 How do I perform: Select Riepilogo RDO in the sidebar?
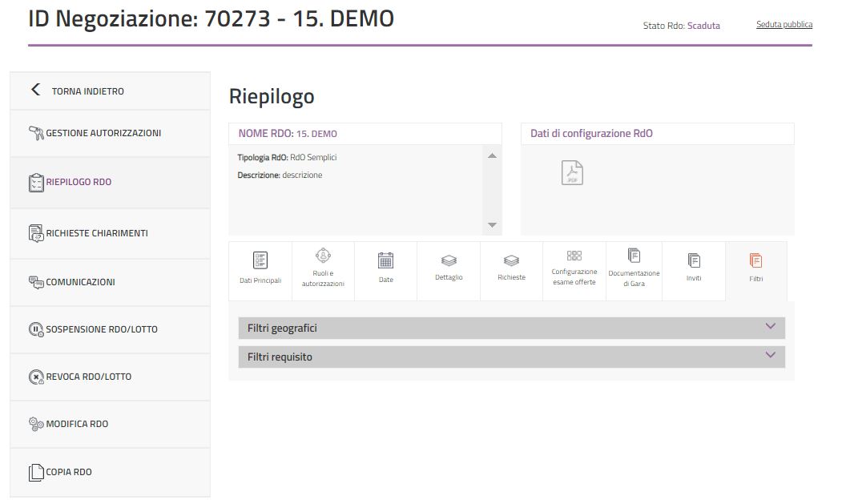(79, 182)
